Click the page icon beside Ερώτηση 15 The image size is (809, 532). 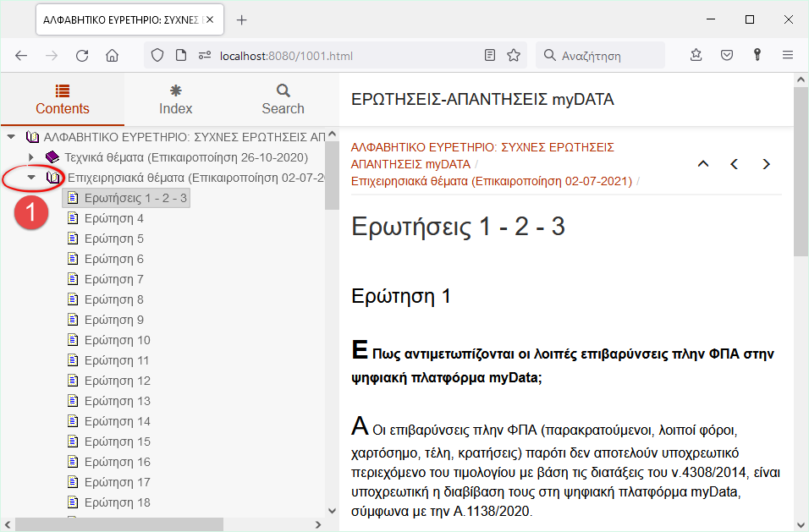(74, 442)
